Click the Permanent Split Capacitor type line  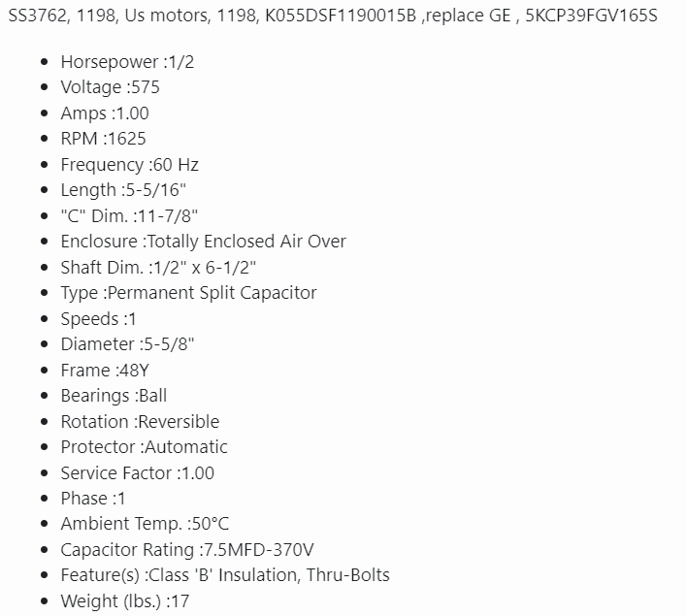click(188, 293)
